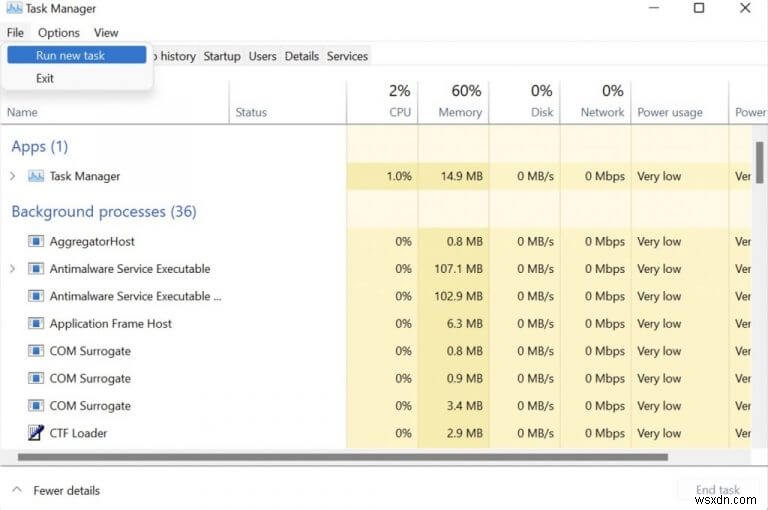Click the 1.0% CPU value
The image size is (768, 510).
(x=399, y=176)
